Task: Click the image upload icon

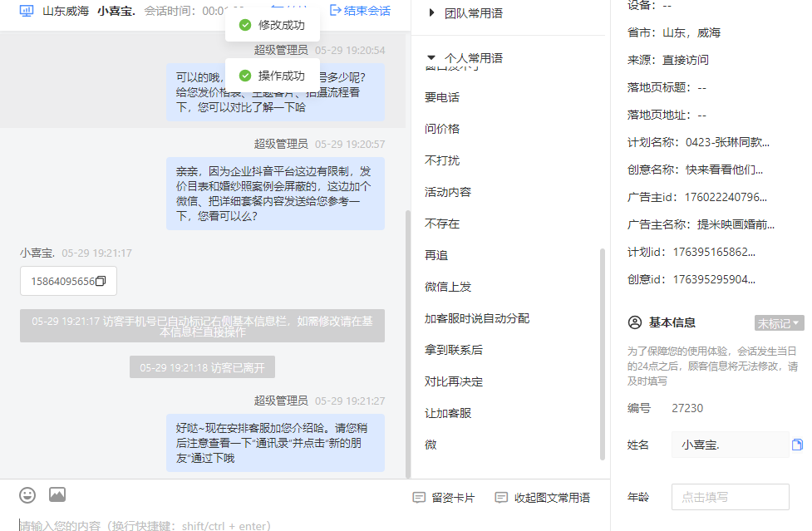Action: coord(57,494)
